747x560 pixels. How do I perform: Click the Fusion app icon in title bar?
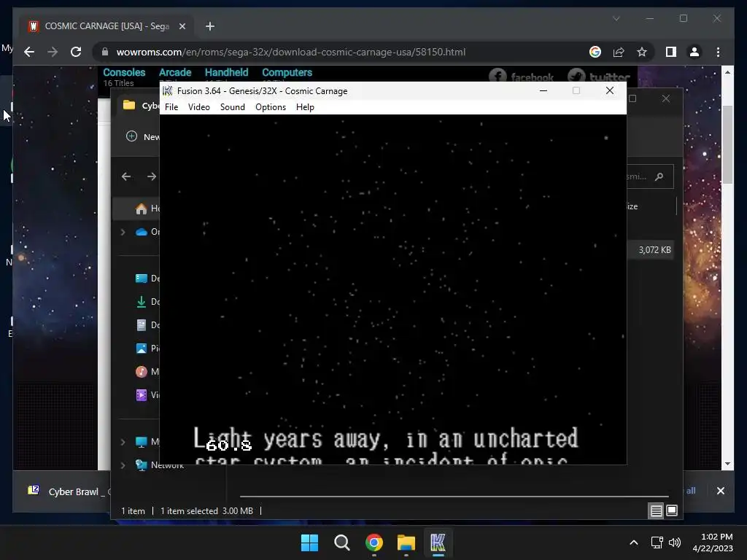tap(167, 90)
